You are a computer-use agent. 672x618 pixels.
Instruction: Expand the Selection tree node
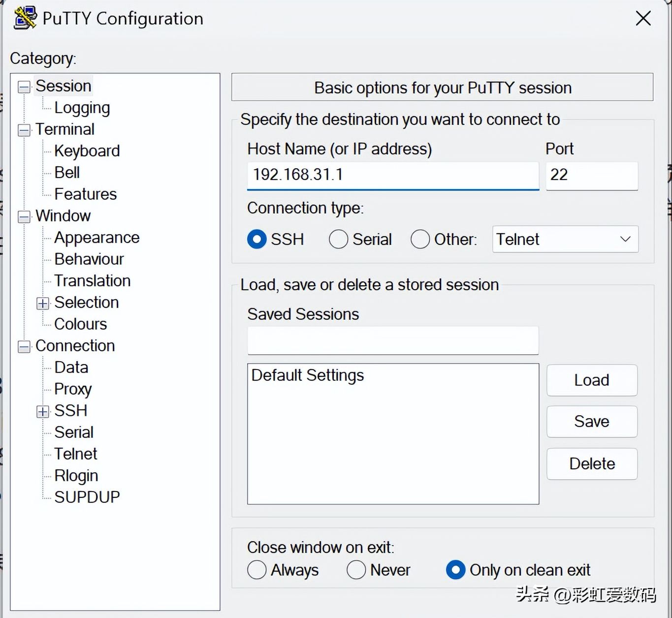tap(43, 304)
